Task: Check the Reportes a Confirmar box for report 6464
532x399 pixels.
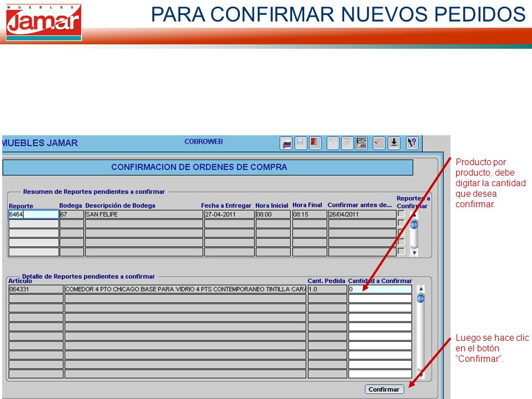Action: pos(401,214)
